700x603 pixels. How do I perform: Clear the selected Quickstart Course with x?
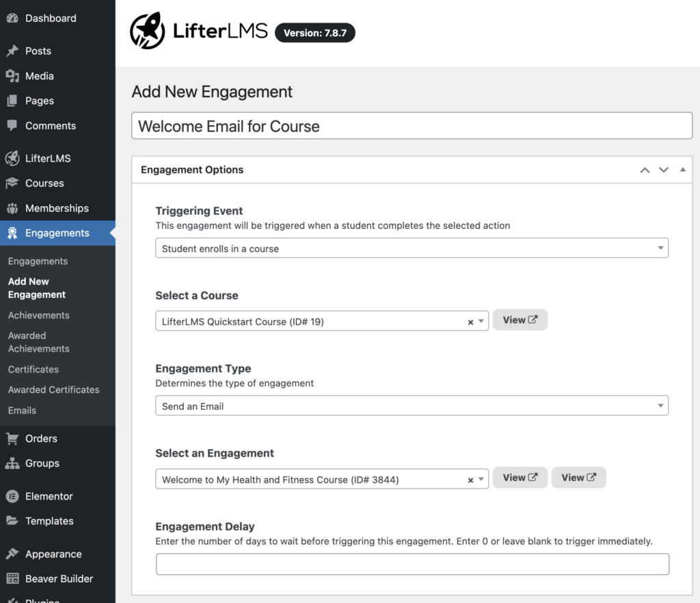click(470, 322)
